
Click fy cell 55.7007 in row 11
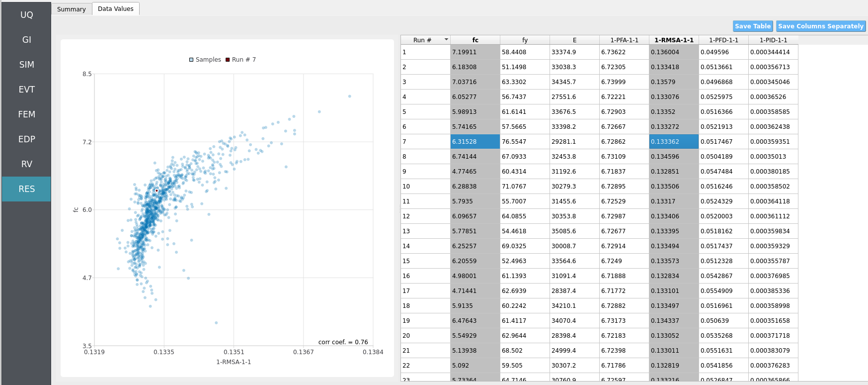point(525,201)
